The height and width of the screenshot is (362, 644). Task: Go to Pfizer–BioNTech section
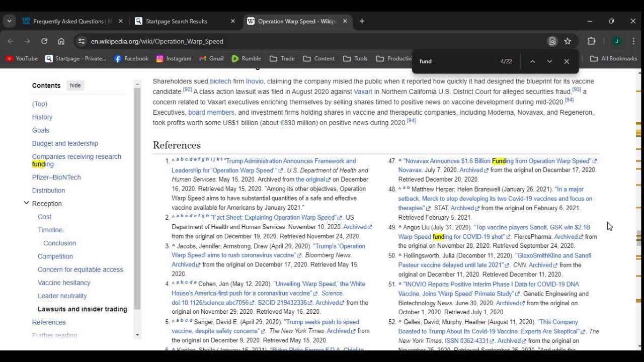(x=56, y=177)
